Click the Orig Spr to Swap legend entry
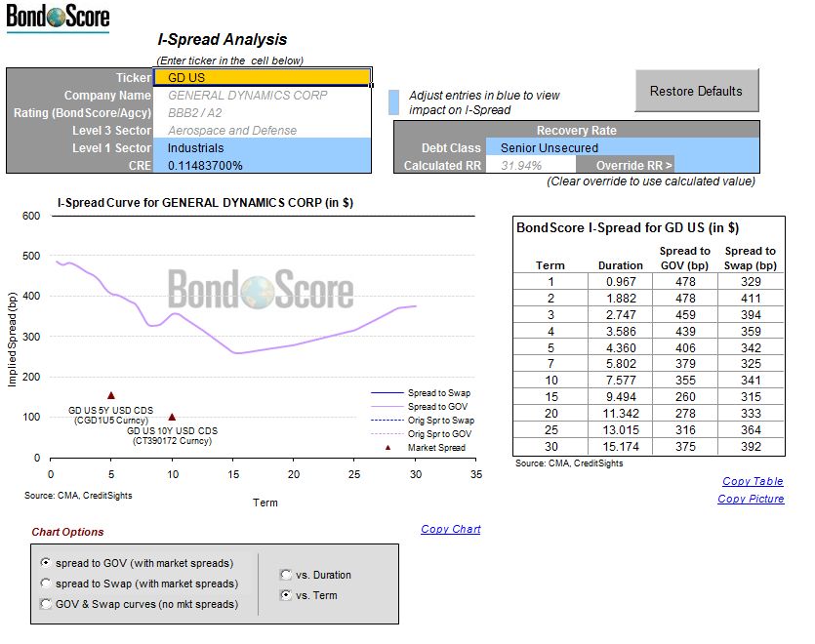Viewport: 815px width, 644px height. [x=423, y=420]
